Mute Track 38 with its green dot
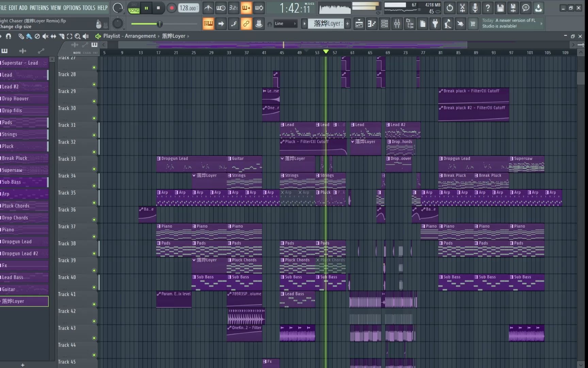The image size is (588, 368). pos(94,254)
